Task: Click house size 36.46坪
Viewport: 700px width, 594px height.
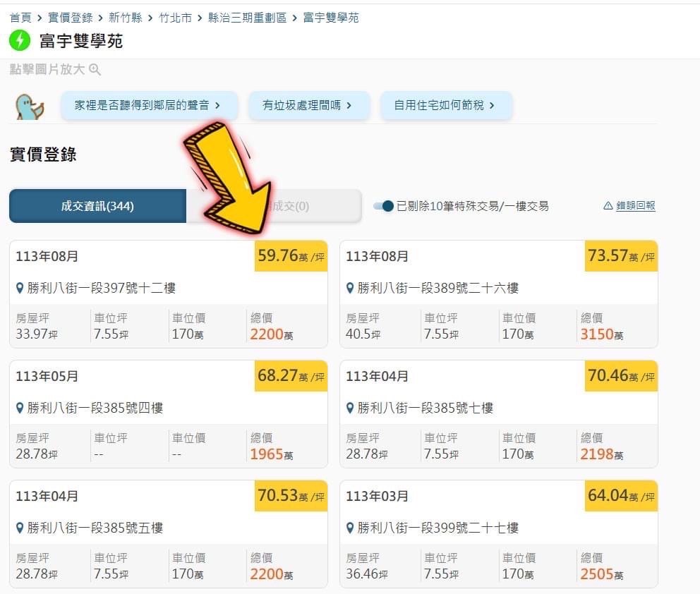Action: tap(367, 574)
